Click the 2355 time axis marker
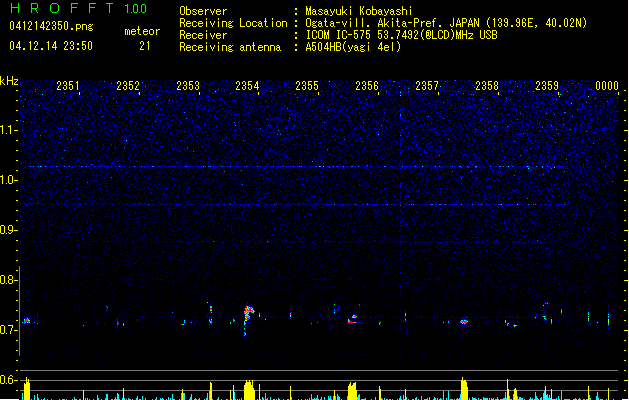Screen dimensions: 629x400 click(x=307, y=86)
